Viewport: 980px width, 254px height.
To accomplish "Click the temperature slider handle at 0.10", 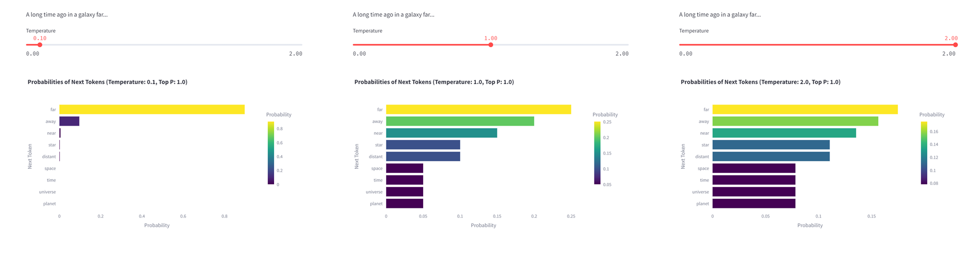I will (40, 45).
